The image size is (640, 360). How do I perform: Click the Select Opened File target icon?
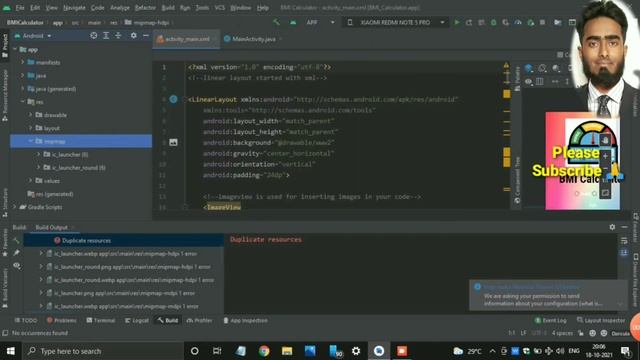tap(94, 36)
